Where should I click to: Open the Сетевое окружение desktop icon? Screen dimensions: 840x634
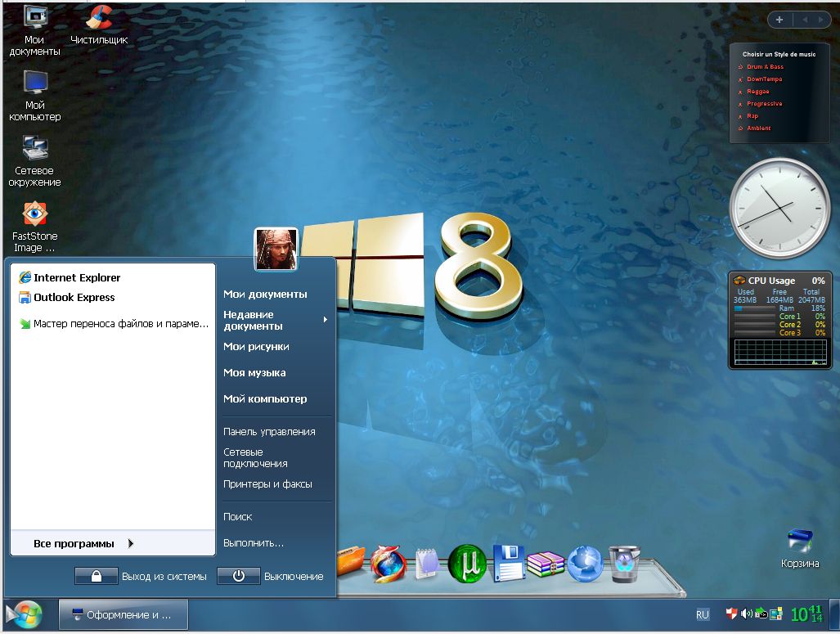(x=35, y=161)
